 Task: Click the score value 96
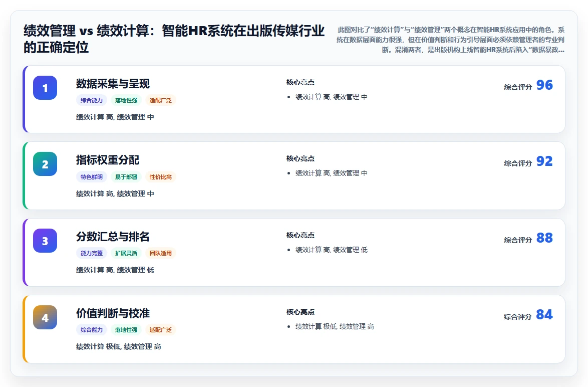coord(544,85)
